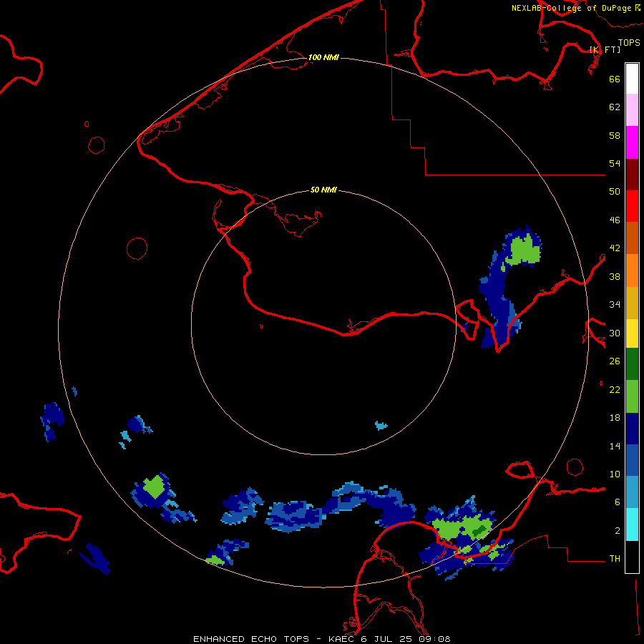This screenshot has width=644, height=644.
Task: Click the legend value 58
Action: click(615, 135)
